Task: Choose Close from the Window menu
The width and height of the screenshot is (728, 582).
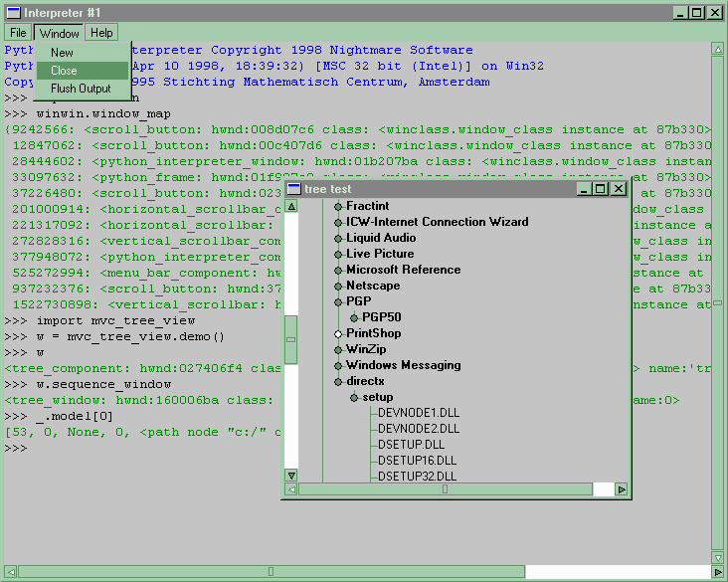Action: 64,71
